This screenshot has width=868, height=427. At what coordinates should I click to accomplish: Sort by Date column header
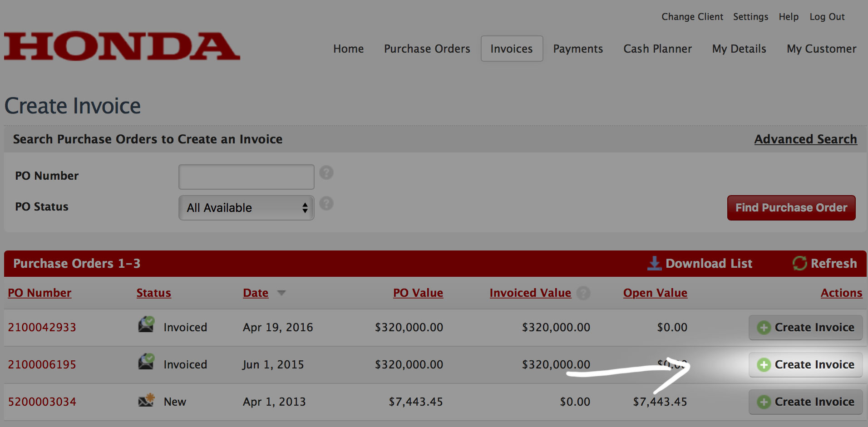click(256, 293)
